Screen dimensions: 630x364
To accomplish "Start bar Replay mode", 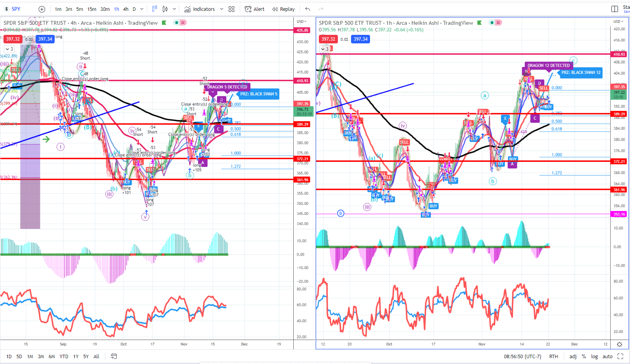I will coord(283,9).
